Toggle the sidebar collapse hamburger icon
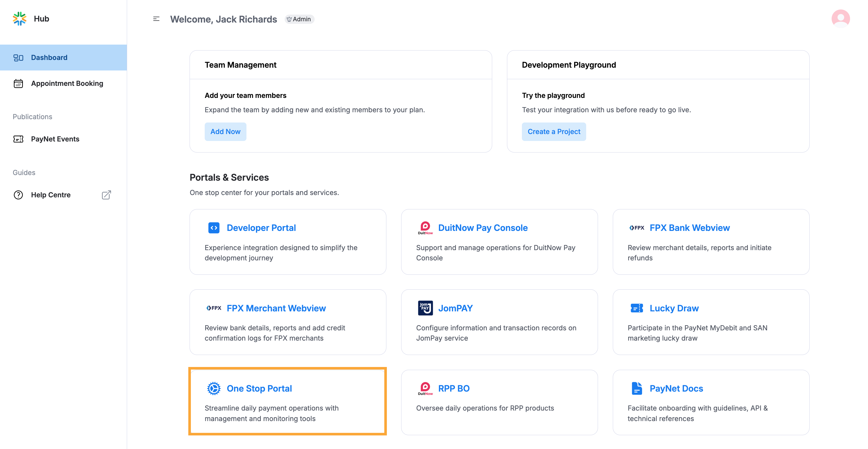Viewport: 868px width, 449px height. click(x=156, y=19)
